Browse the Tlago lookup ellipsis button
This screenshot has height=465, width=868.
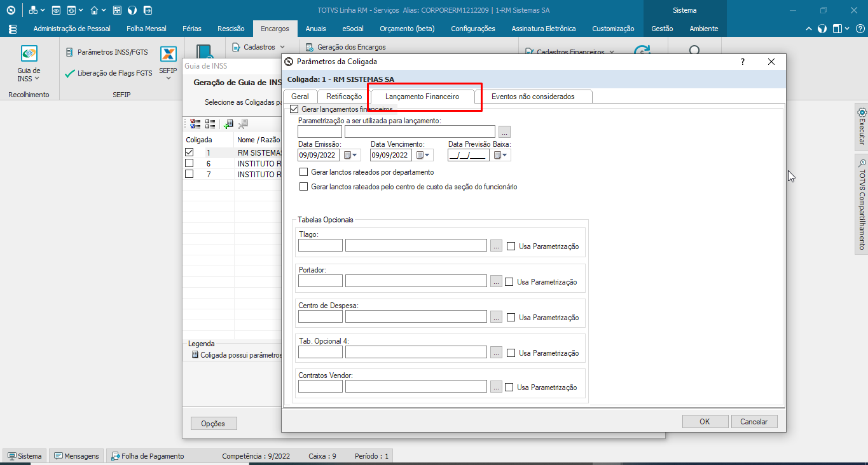click(x=497, y=246)
